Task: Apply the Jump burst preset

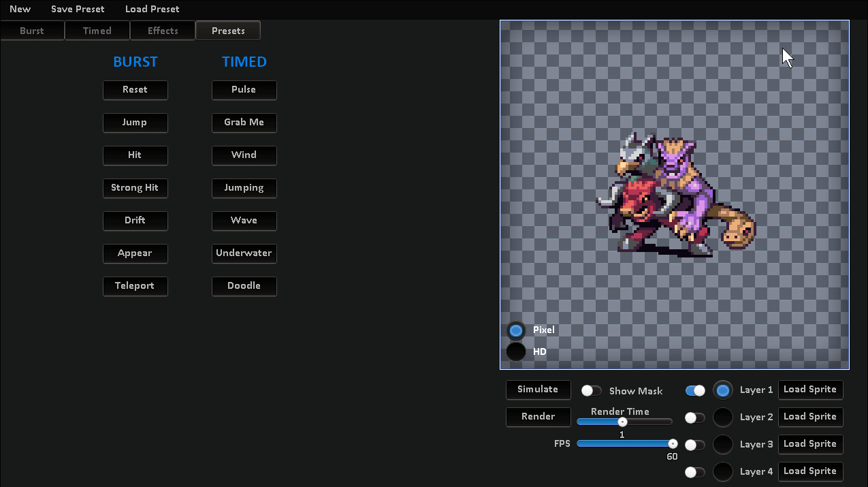Action: point(135,123)
